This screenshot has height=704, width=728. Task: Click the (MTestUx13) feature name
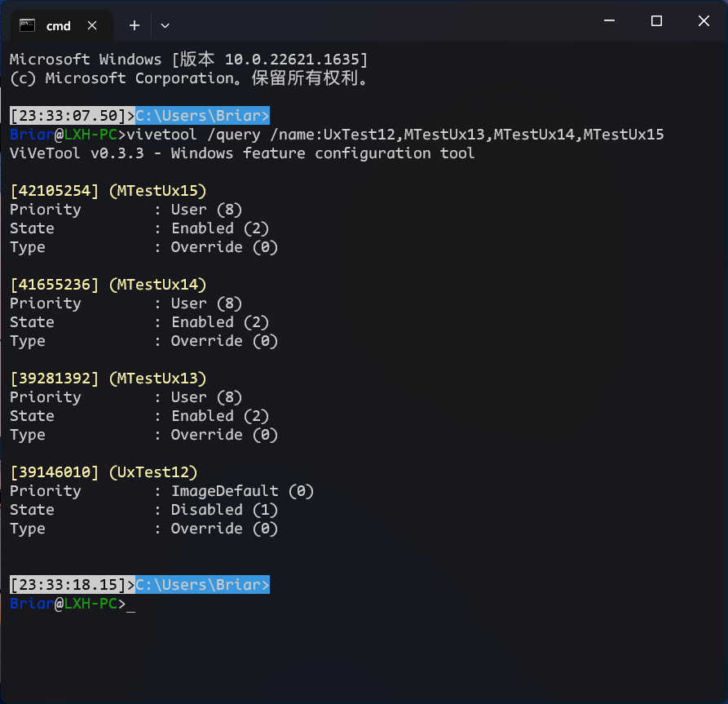(x=157, y=379)
